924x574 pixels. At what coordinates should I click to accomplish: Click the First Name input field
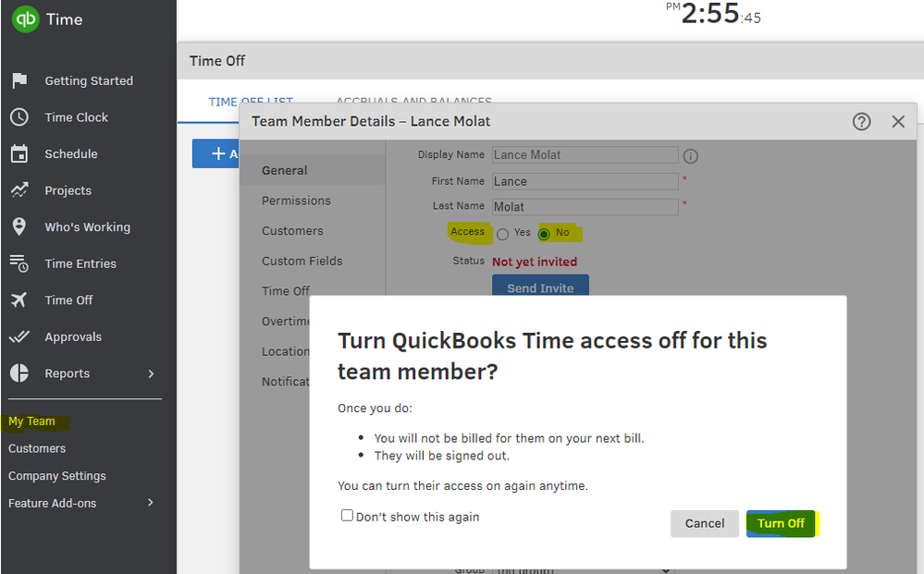(585, 181)
